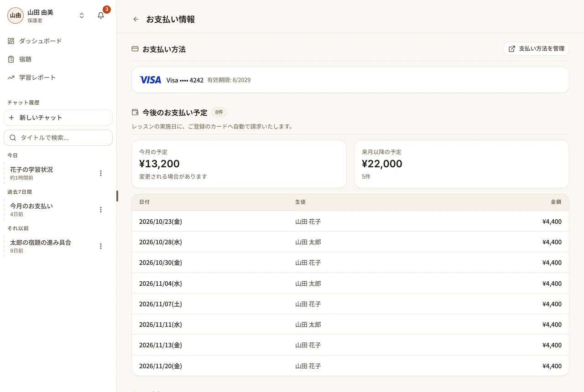The width and height of the screenshot is (584, 392).
Task: Open the 花子の学習状況 chat
Action: click(50, 173)
